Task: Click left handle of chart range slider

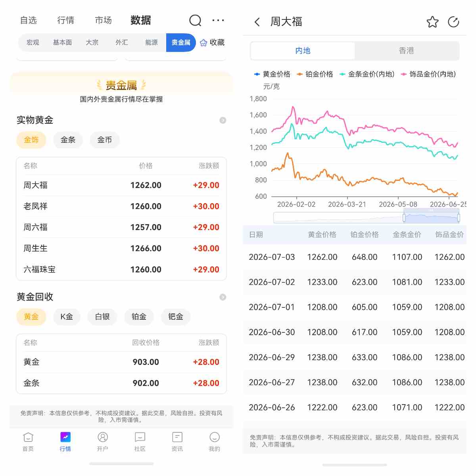Action: (404, 217)
